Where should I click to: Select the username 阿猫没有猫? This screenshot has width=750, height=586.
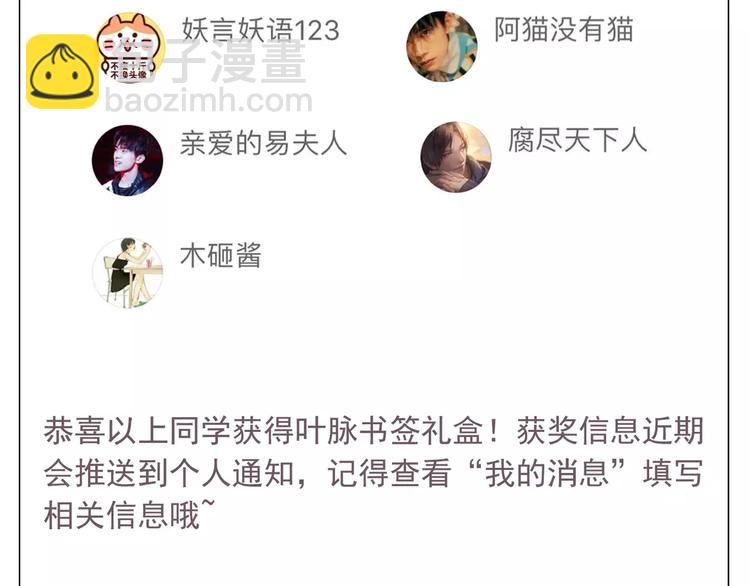click(x=564, y=30)
